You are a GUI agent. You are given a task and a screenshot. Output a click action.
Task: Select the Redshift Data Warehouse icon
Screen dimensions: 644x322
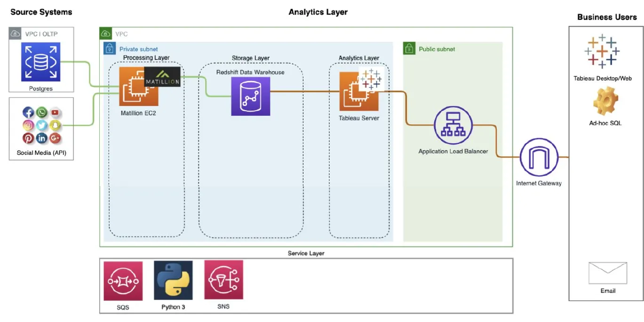tap(251, 97)
